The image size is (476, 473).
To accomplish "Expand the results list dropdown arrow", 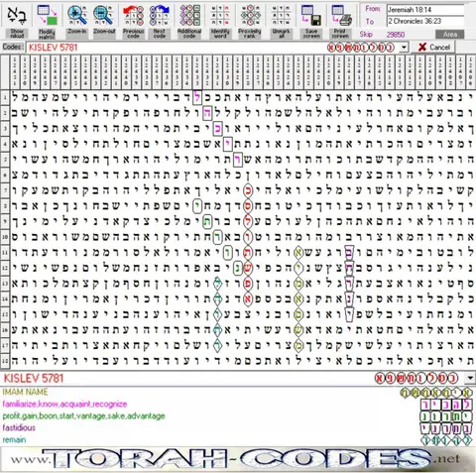I will (470, 378).
